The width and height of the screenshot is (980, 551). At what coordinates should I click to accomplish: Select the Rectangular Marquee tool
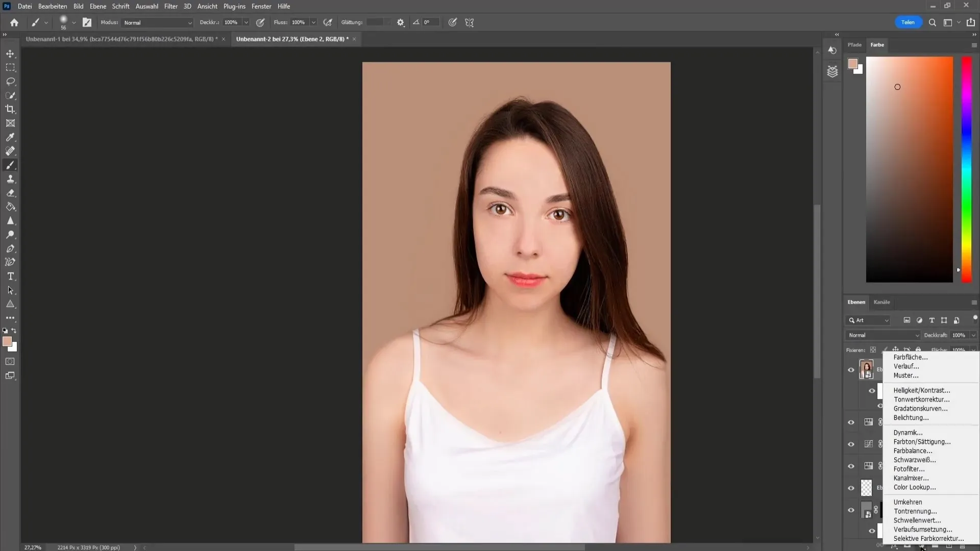[x=10, y=67]
